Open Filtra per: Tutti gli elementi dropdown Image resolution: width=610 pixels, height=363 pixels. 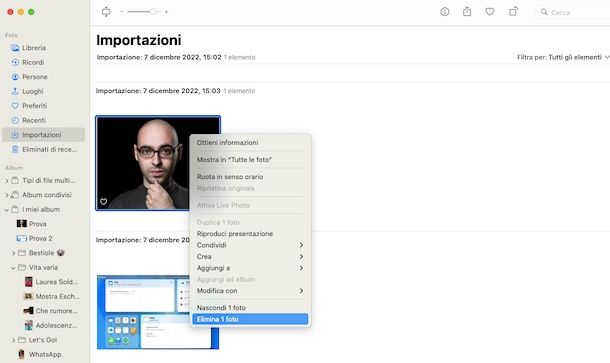pos(563,57)
